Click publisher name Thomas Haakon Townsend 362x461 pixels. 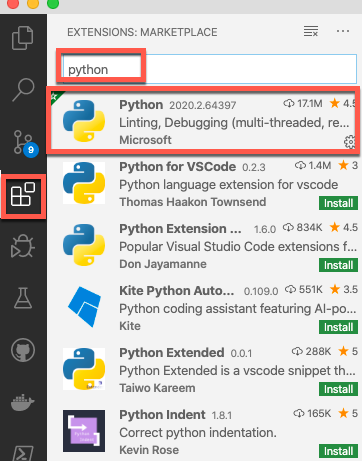tap(193, 202)
